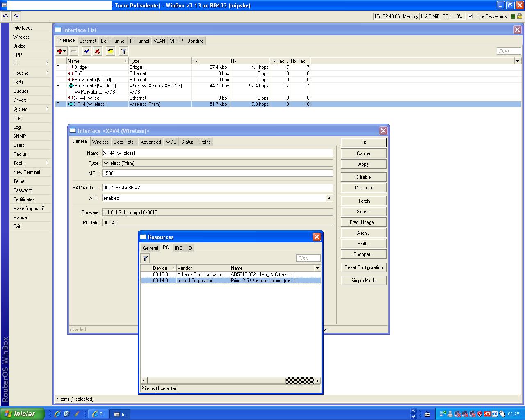Click the interface Name input field
525x420 pixels.
pos(217,153)
